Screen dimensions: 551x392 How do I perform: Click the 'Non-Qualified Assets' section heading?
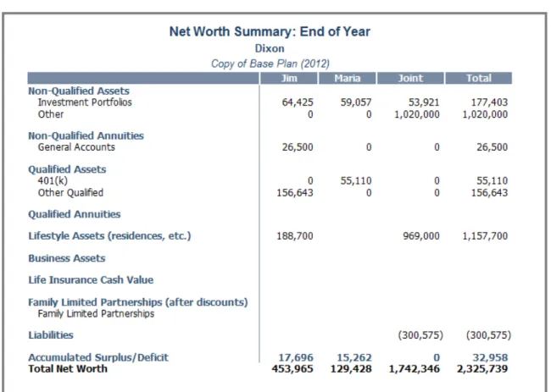pos(79,91)
